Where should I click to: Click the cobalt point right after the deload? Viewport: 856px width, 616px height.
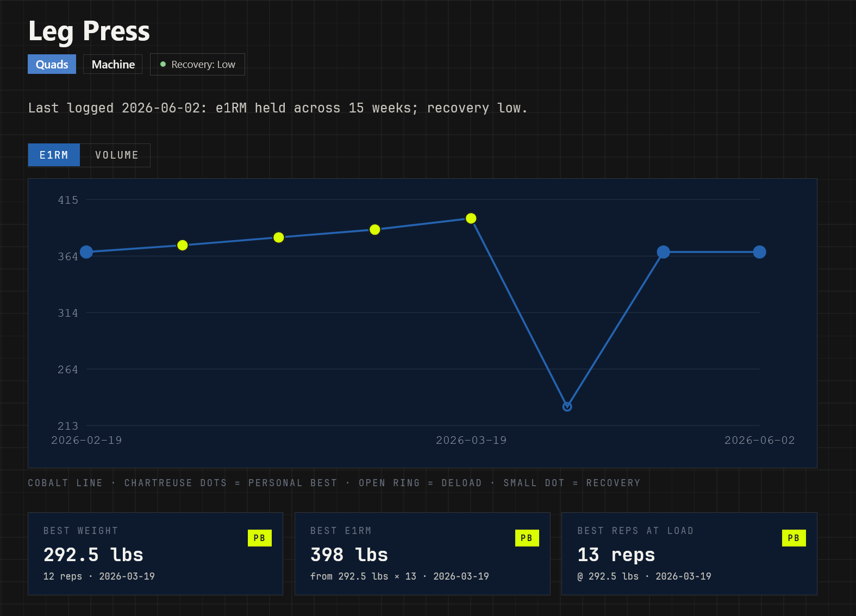(663, 252)
